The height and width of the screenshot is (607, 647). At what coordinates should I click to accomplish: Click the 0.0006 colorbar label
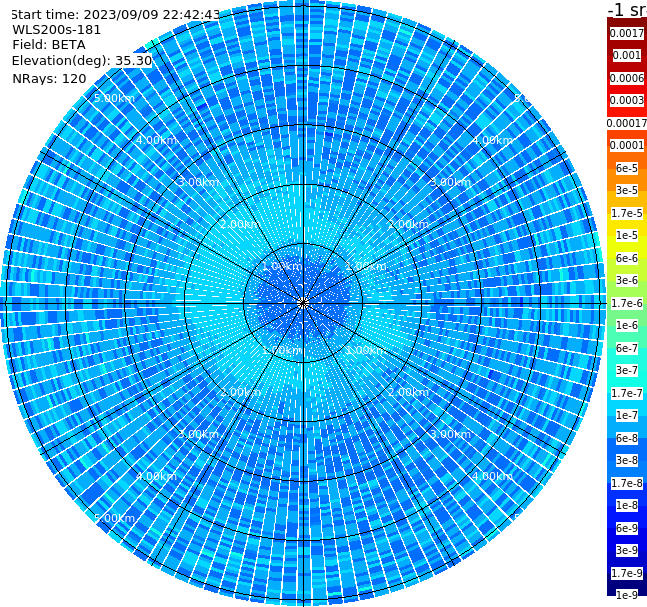coord(627,78)
